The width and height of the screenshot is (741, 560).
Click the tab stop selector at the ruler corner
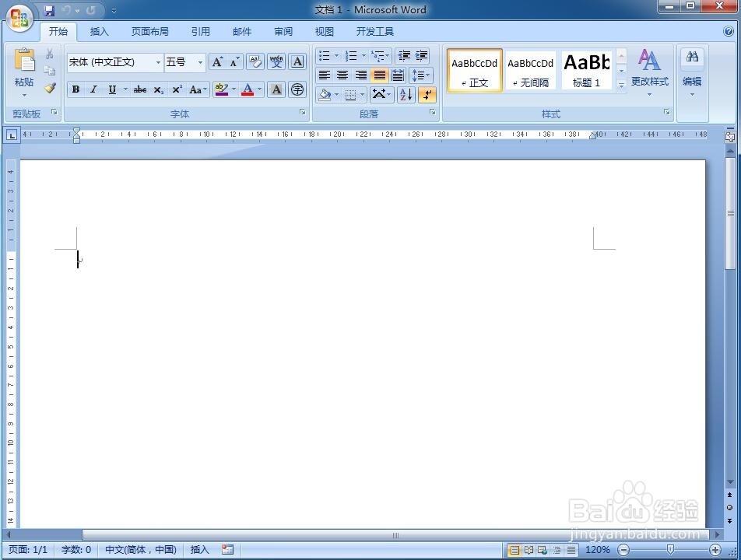12,135
